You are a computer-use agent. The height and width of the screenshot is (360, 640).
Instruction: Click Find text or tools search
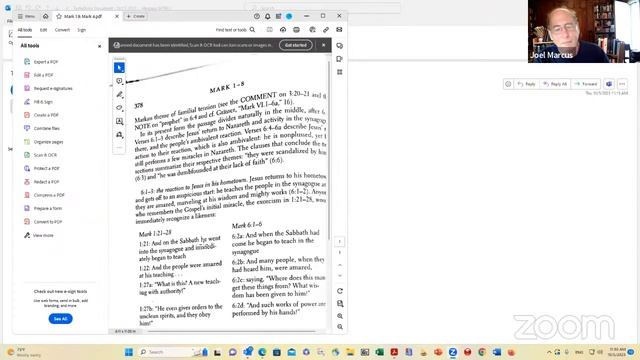coord(236,30)
